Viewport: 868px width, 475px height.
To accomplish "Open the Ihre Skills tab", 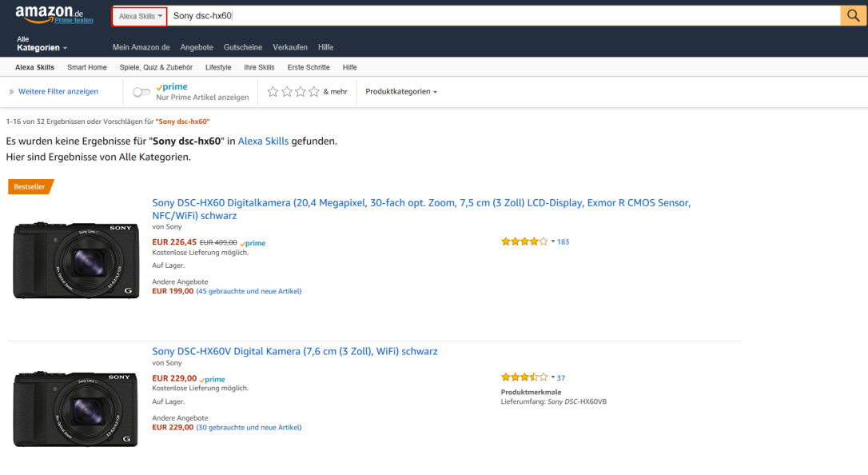I will [x=259, y=67].
